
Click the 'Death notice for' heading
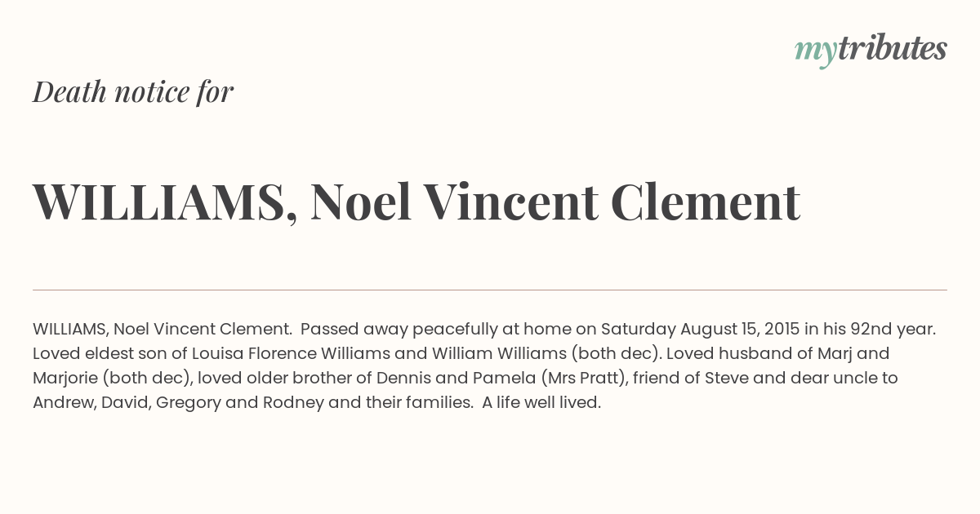coord(133,92)
